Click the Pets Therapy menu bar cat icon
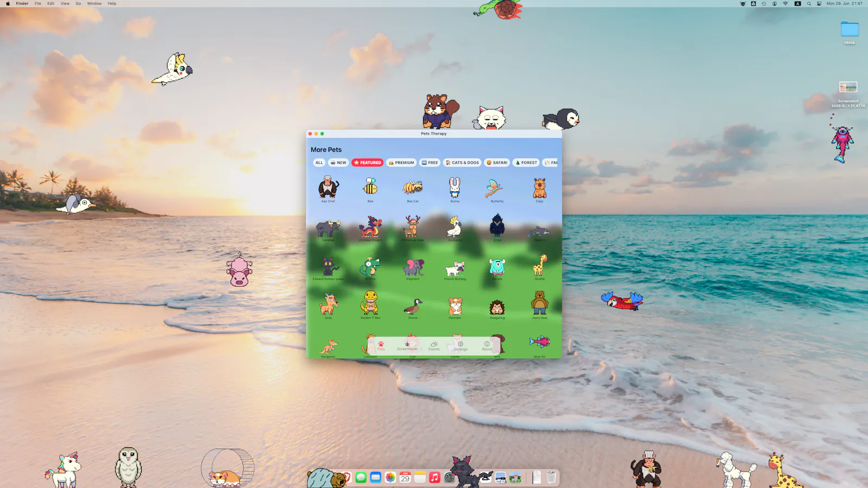Viewport: 868px width, 488px height. tap(743, 3)
